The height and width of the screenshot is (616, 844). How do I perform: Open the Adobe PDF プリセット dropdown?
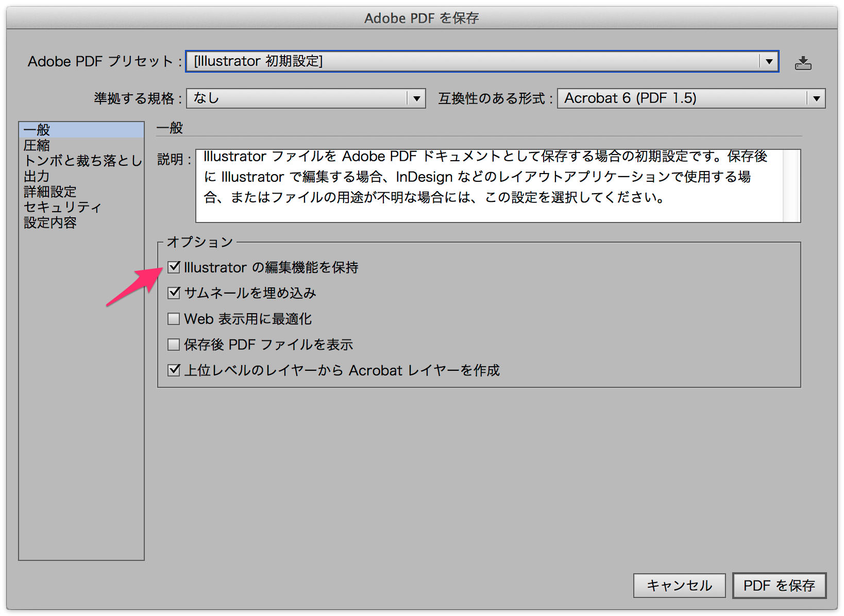point(482,61)
